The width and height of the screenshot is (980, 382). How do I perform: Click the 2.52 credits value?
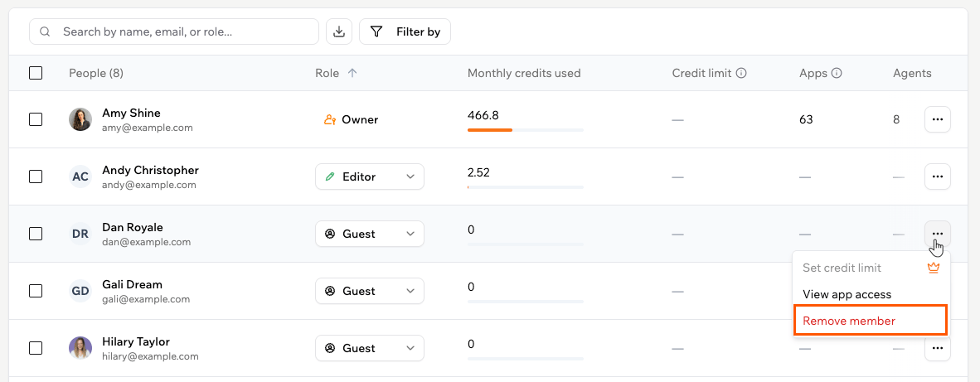tap(478, 172)
